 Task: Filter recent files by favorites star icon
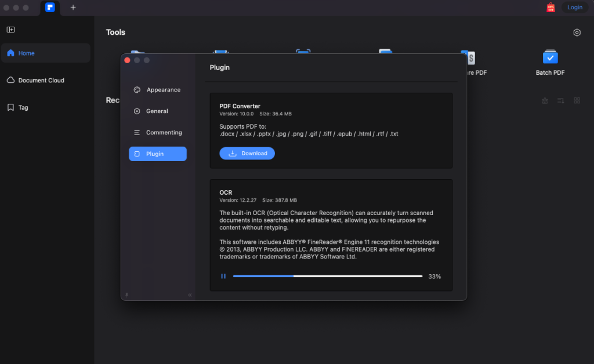tap(544, 100)
